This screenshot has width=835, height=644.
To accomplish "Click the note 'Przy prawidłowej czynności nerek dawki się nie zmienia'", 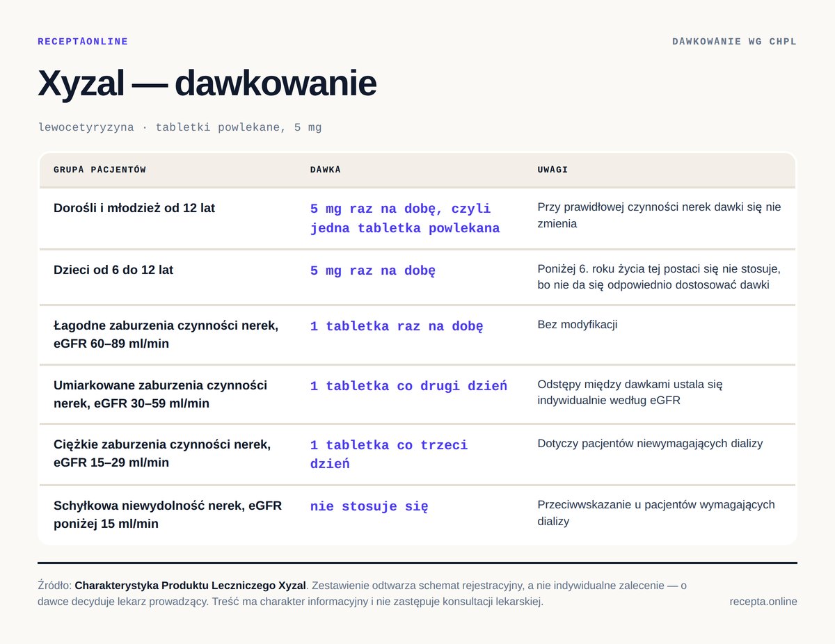I will click(x=660, y=216).
